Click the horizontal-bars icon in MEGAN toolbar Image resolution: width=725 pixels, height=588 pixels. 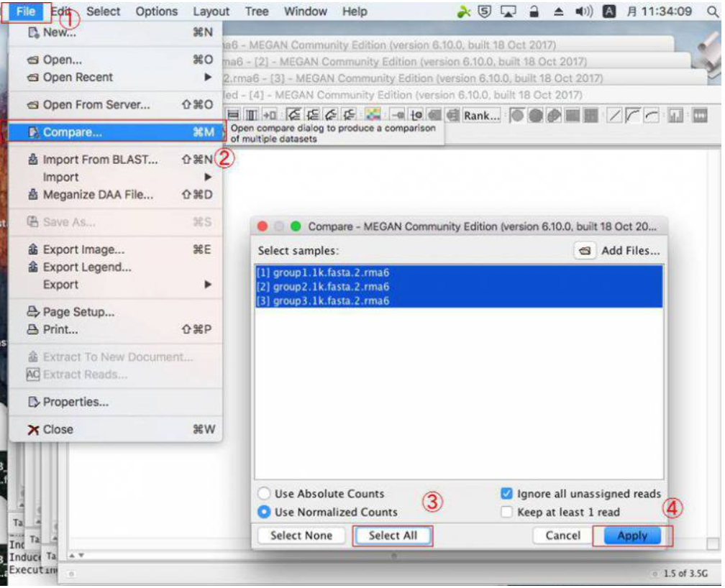(x=234, y=115)
